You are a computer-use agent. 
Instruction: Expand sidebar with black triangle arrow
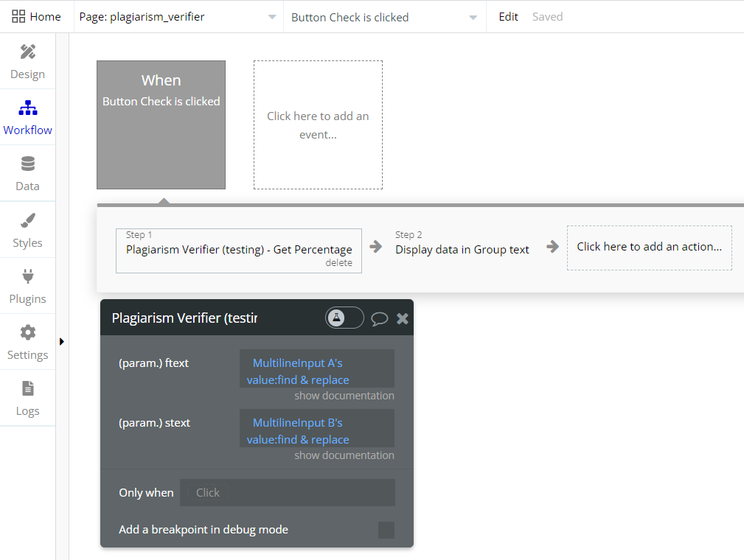point(62,341)
